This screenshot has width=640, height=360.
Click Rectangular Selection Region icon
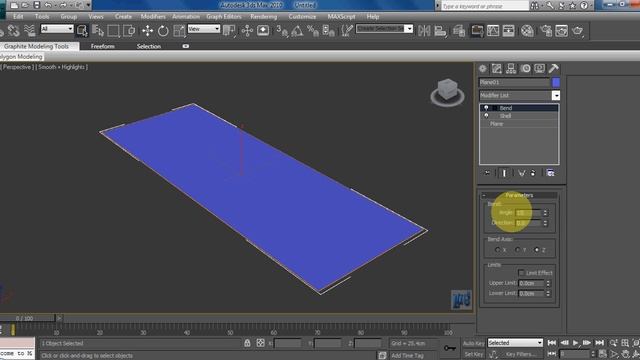[x=113, y=31]
